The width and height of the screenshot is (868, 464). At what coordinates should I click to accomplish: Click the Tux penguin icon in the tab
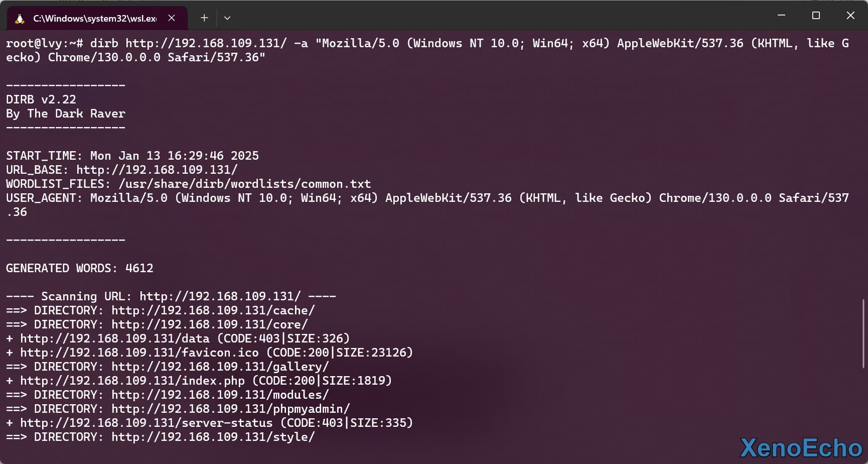pyautogui.click(x=20, y=19)
